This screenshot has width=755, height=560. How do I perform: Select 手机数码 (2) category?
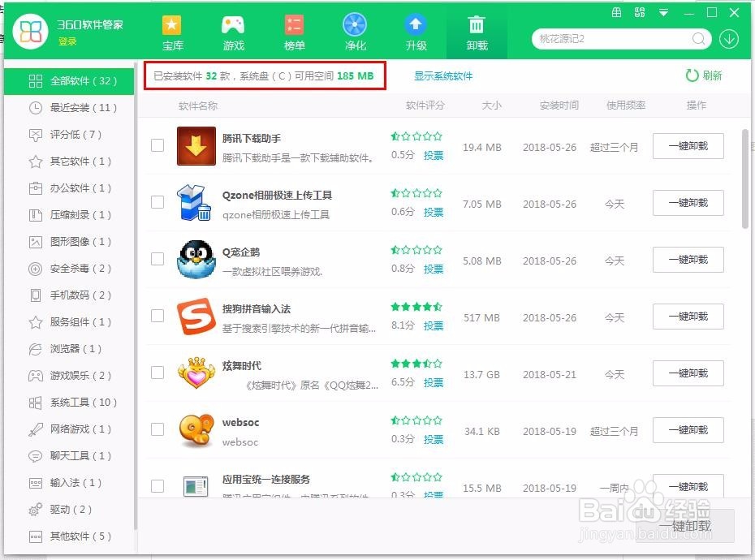[x=69, y=295]
